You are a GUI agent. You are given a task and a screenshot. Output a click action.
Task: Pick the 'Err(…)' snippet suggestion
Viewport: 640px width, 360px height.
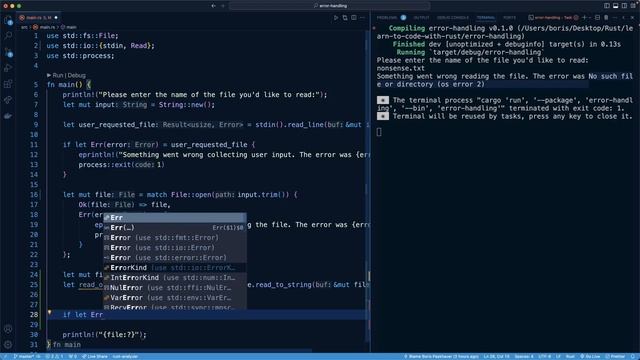175,228
